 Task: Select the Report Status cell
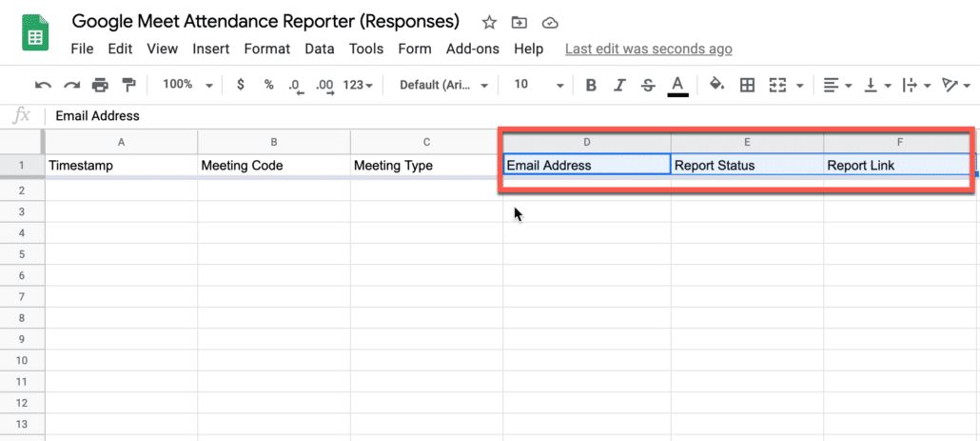coord(747,165)
